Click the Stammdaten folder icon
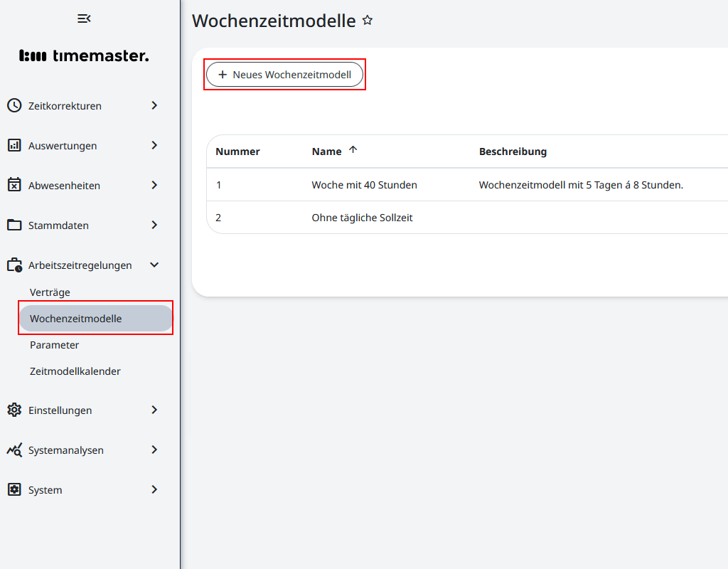Viewport: 728px width, 569px height. tap(14, 225)
